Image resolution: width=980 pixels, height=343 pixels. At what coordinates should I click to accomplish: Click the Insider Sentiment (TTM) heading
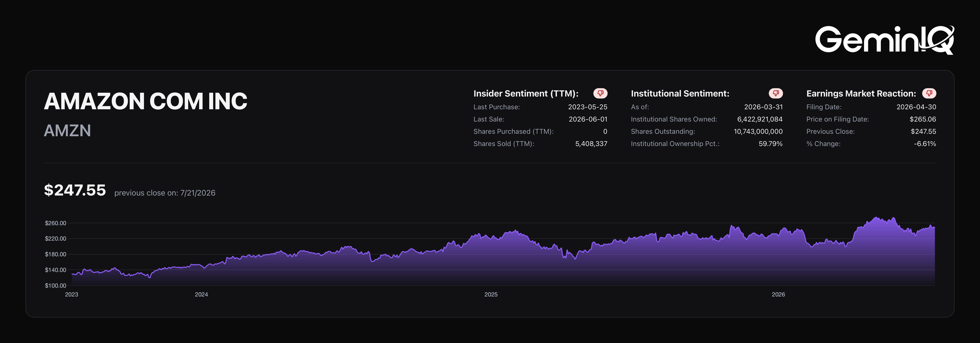(526, 94)
